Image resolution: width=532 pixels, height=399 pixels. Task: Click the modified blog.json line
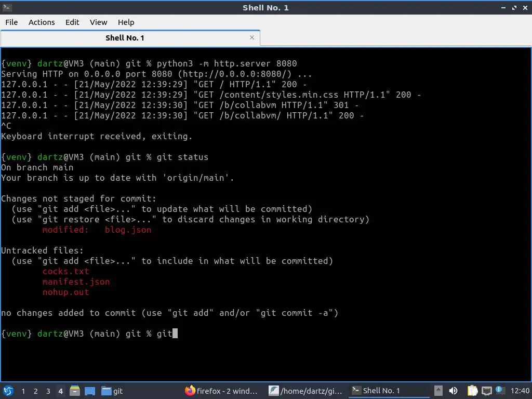pos(97,230)
